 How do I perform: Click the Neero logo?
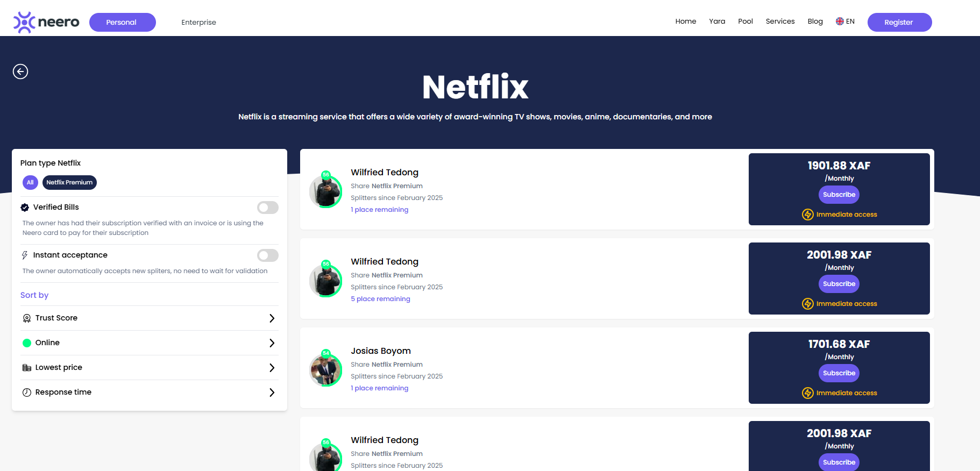(x=46, y=22)
